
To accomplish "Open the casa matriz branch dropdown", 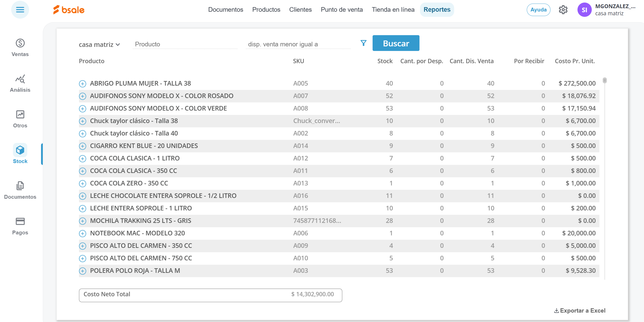I will click(x=99, y=45).
